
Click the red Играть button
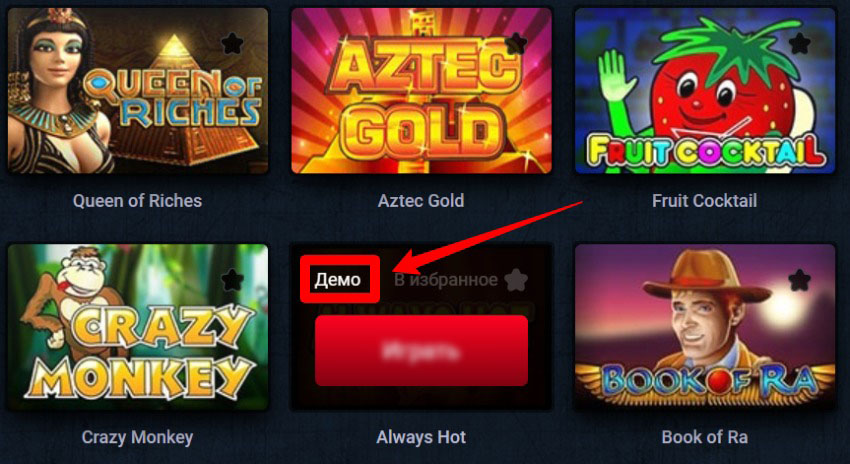421,351
